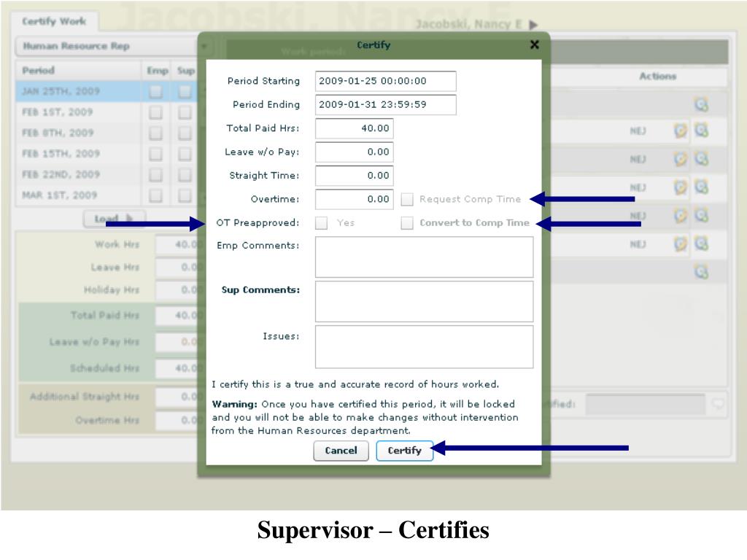Click inside the Emp Comments text box
The height and width of the screenshot is (560, 747).
point(424,257)
